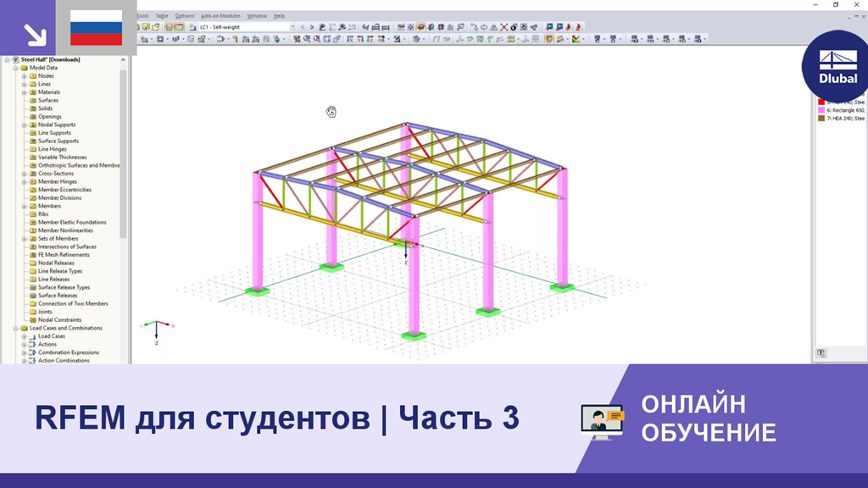Select the FE Mesh Refinements tree item
The width and height of the screenshot is (868, 488).
coord(64,254)
